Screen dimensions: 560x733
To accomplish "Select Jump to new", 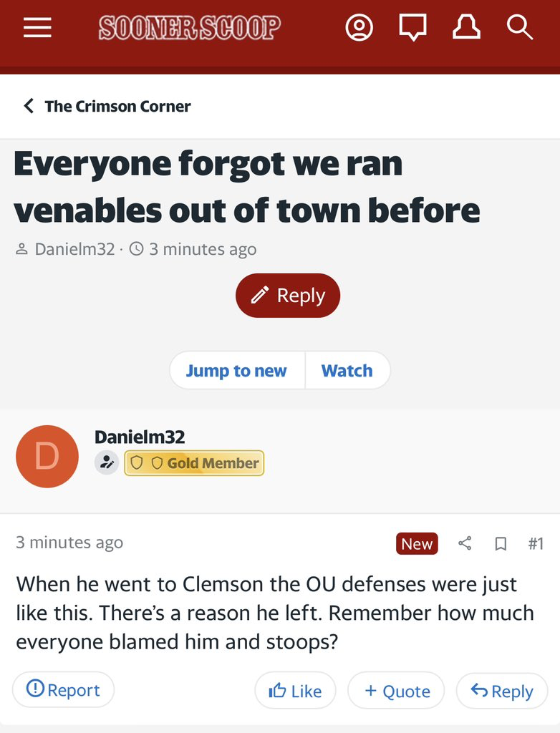I will [x=236, y=371].
